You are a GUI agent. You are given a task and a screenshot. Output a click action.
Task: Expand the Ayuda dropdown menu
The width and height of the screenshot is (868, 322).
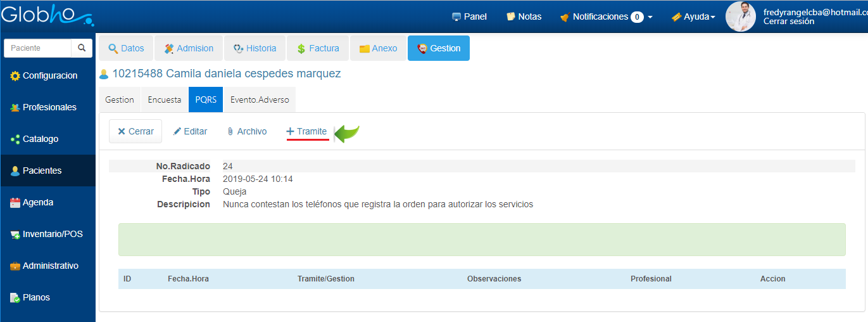(x=693, y=17)
